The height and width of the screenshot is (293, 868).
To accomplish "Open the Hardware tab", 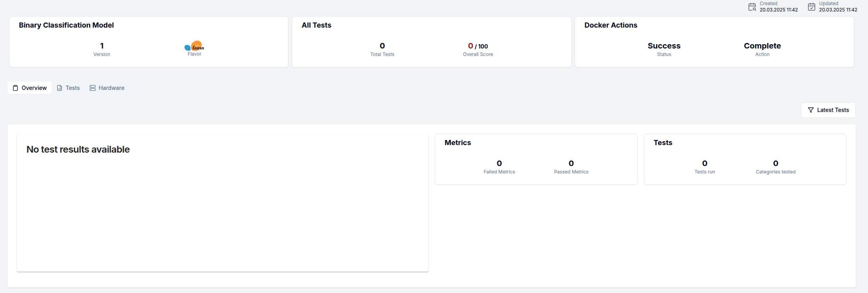I will pyautogui.click(x=107, y=88).
